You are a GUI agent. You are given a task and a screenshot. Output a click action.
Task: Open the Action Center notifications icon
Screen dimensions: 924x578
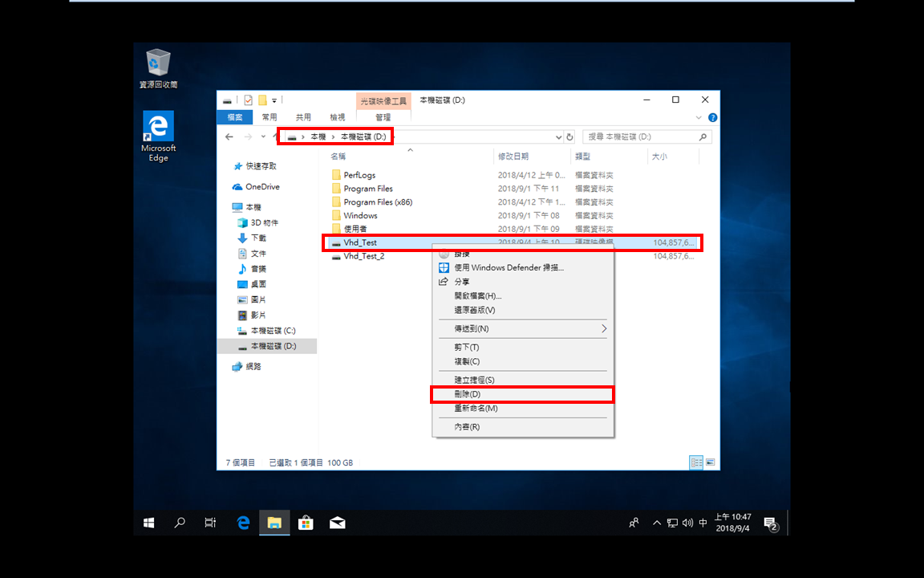pos(771,523)
